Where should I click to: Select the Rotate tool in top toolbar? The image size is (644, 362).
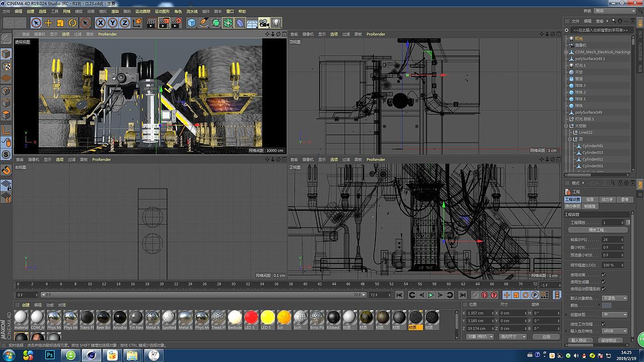pos(72,23)
